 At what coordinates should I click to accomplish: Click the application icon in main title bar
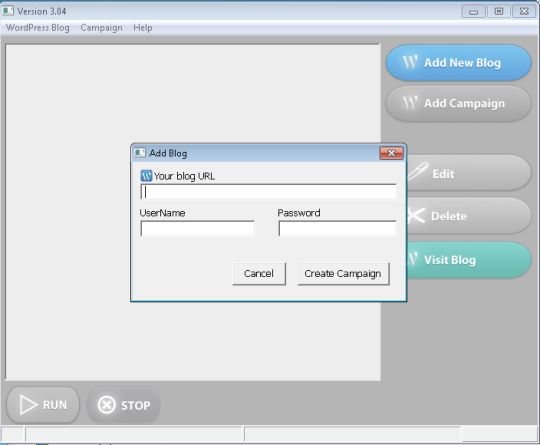coord(8,11)
